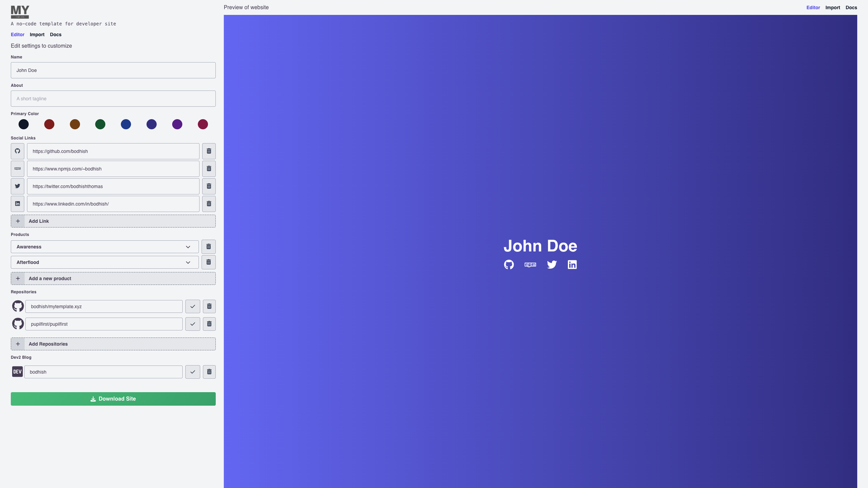This screenshot has height=488, width=868.
Task: Confirm Dev2 blog username with checkmark
Action: 193,372
